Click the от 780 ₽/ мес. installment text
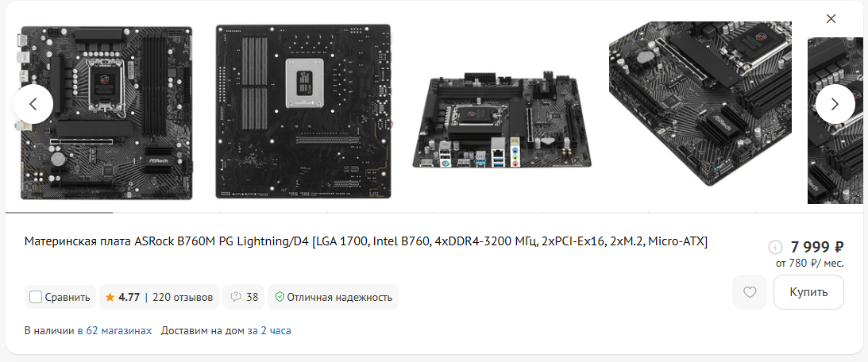This screenshot has height=362, width=868. [809, 264]
